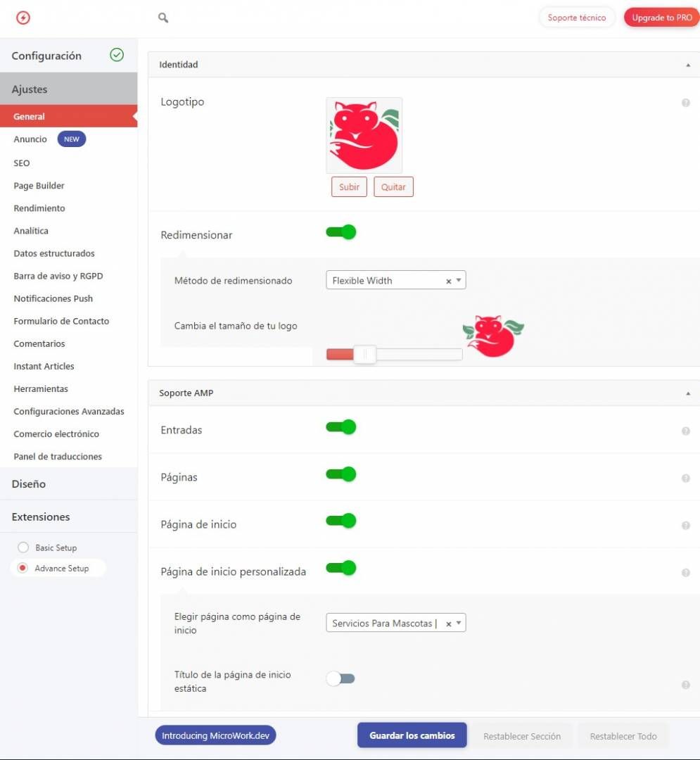Disable Página de inicio personalizada switch

pos(341,568)
